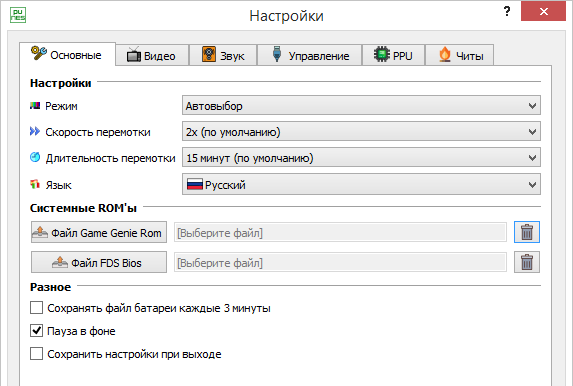Screen dimensions: 573x386
Task: Click the upload icon on the Game Genie Rom button
Action: click(x=40, y=232)
